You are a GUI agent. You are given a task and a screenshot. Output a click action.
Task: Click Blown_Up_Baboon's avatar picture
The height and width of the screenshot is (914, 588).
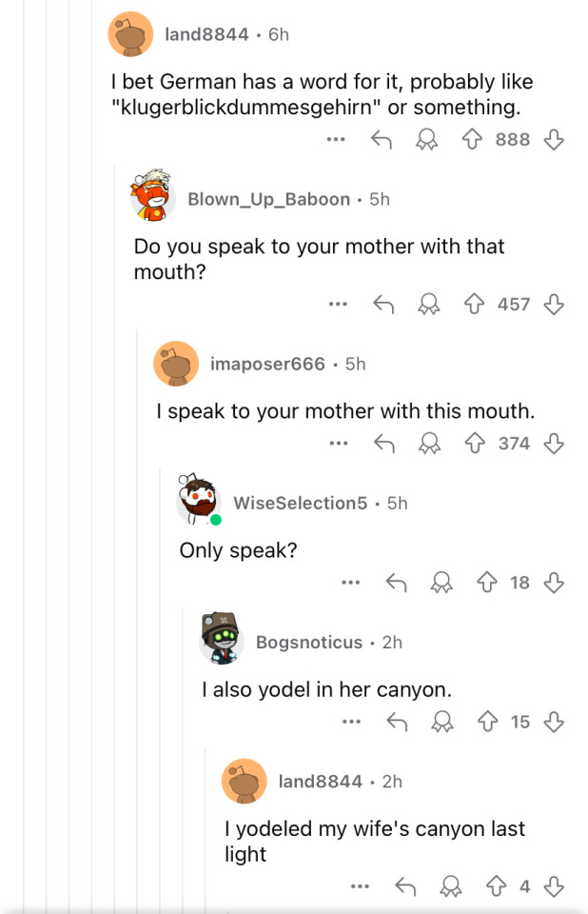tap(153, 197)
